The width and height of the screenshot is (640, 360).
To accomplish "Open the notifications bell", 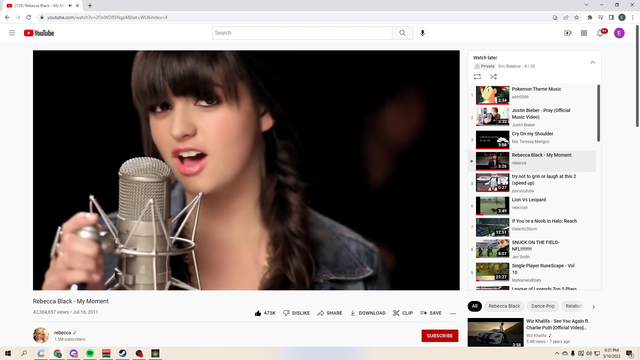I will pyautogui.click(x=600, y=33).
